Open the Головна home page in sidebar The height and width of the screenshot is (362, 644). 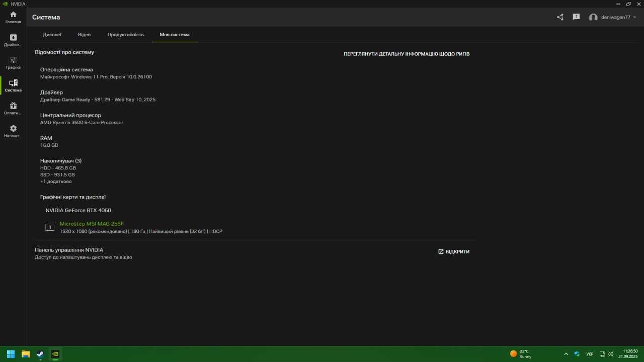point(13,18)
